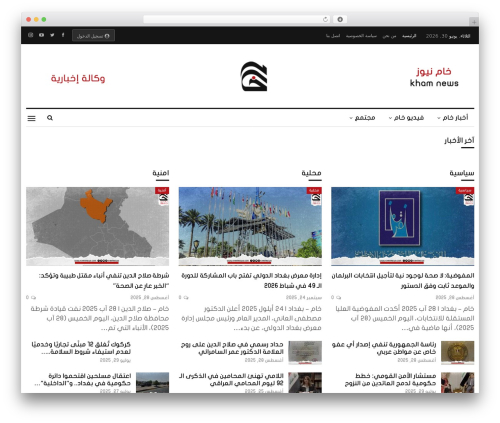This screenshot has height=423, width=500.
Task: Open سياسة الخصوصية in the top bar
Action: (361, 36)
